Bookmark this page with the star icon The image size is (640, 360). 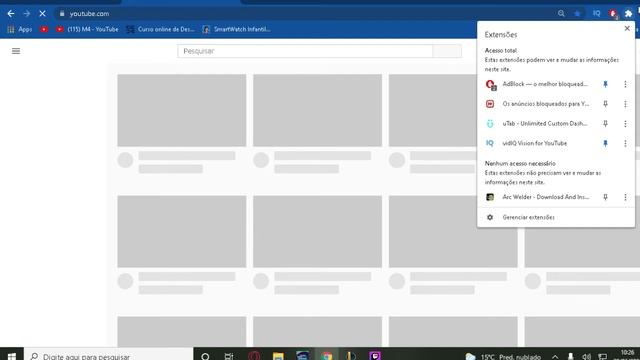(x=577, y=13)
